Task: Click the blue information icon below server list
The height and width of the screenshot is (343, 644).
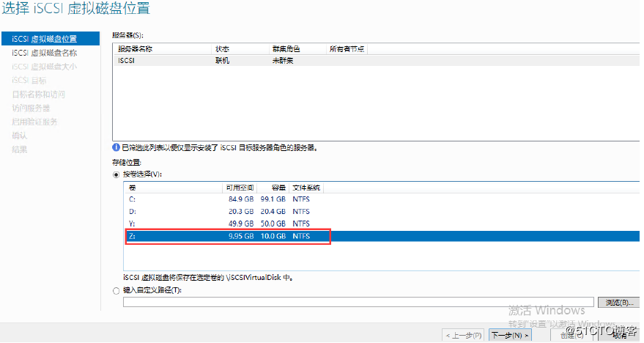Action: [x=116, y=147]
